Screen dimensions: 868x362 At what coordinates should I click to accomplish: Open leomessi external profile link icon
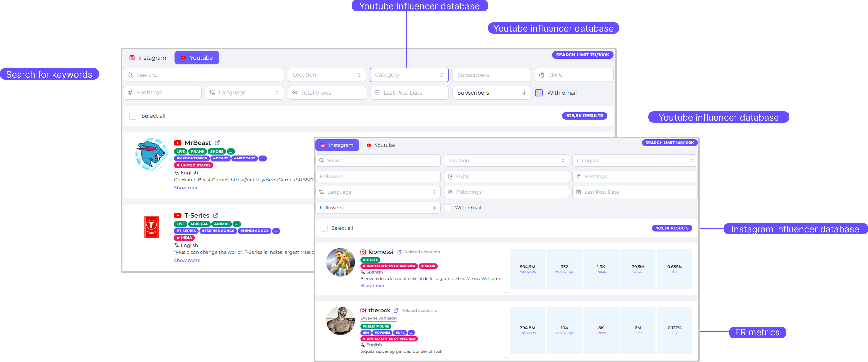point(399,252)
